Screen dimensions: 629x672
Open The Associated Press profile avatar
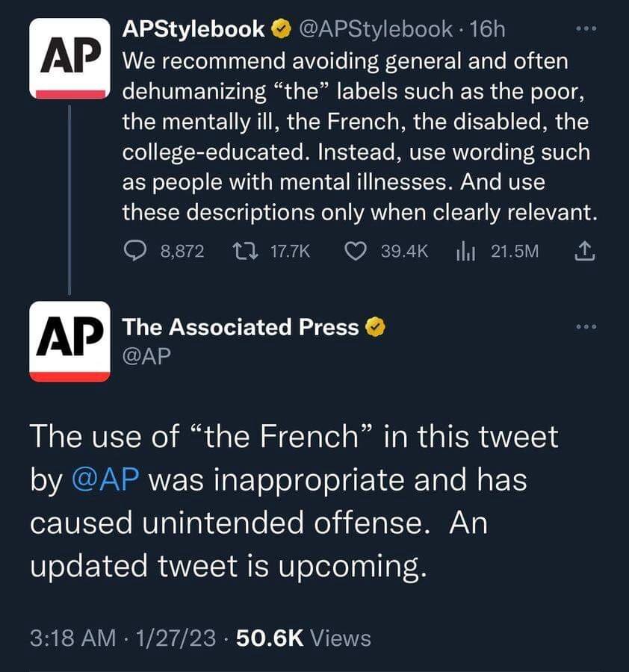pyautogui.click(x=69, y=340)
